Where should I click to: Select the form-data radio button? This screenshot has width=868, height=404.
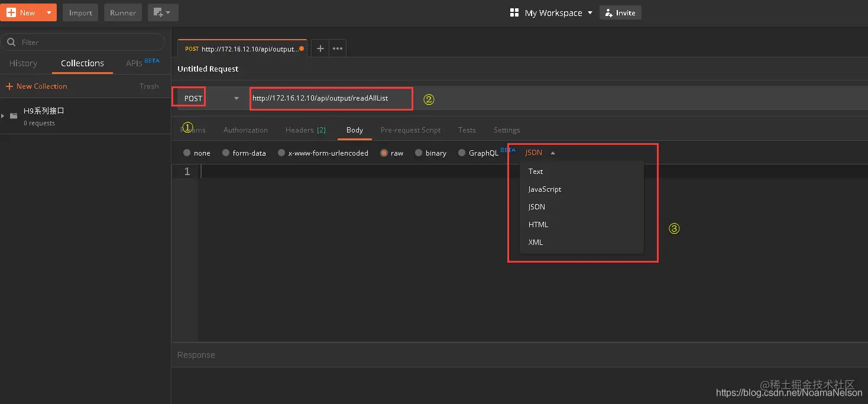pyautogui.click(x=226, y=153)
